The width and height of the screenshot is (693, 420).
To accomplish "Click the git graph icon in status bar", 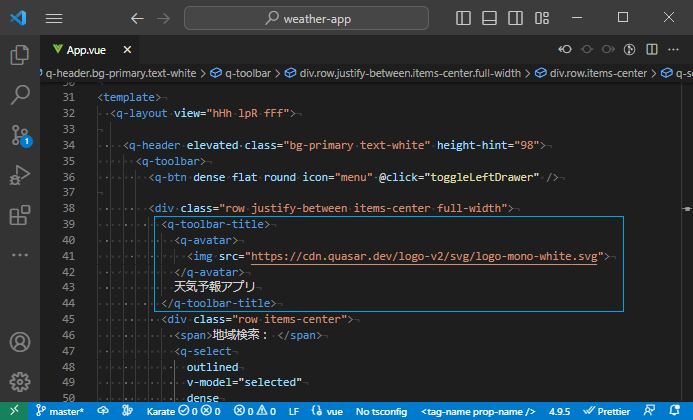I will [x=127, y=411].
